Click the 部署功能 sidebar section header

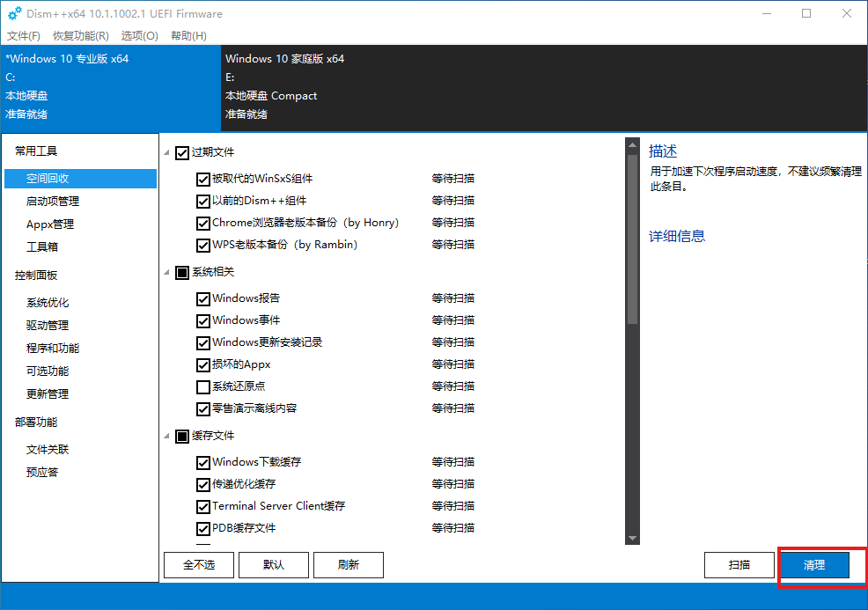tap(36, 423)
